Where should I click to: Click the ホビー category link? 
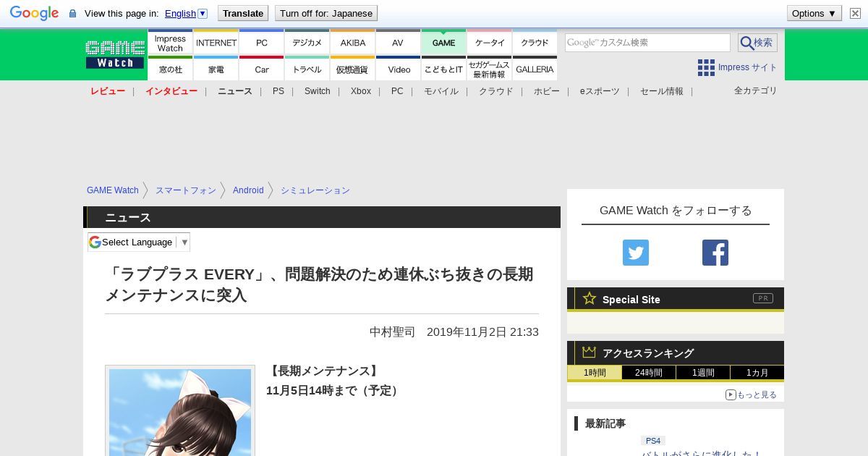point(547,91)
